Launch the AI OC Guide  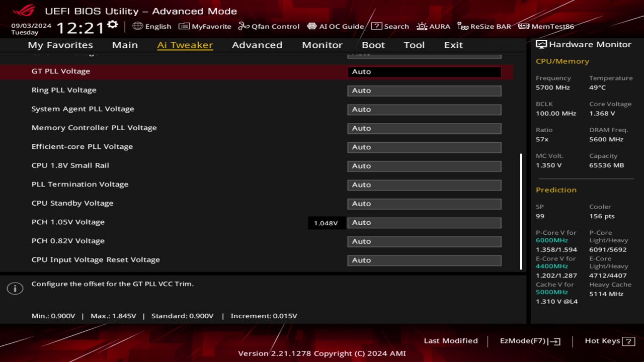tap(335, 26)
